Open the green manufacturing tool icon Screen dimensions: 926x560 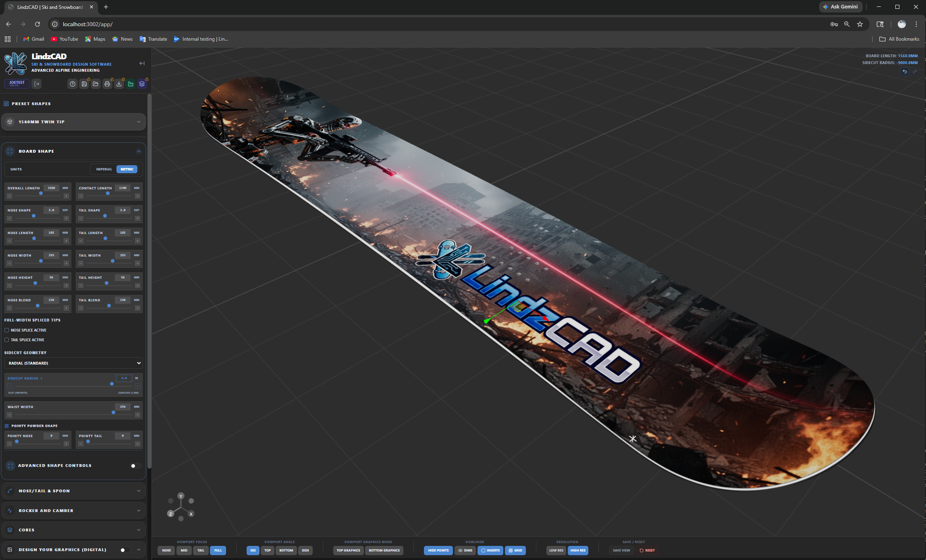pos(130,84)
